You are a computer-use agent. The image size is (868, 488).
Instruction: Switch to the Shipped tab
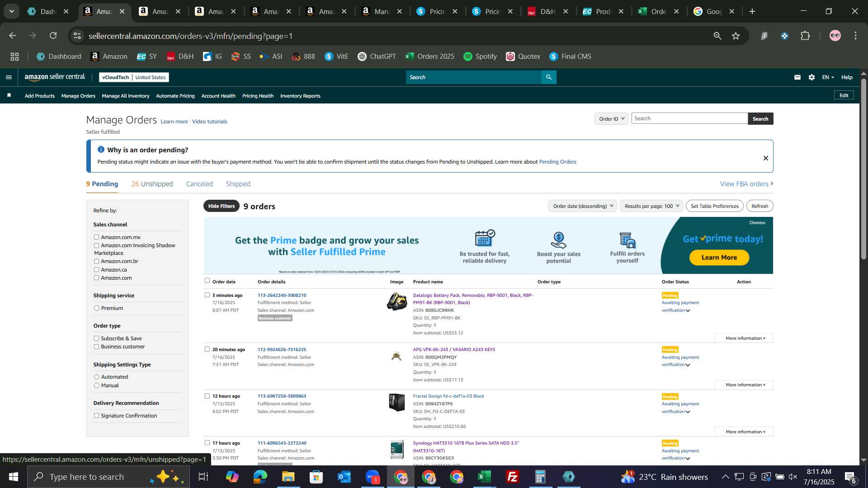238,184
